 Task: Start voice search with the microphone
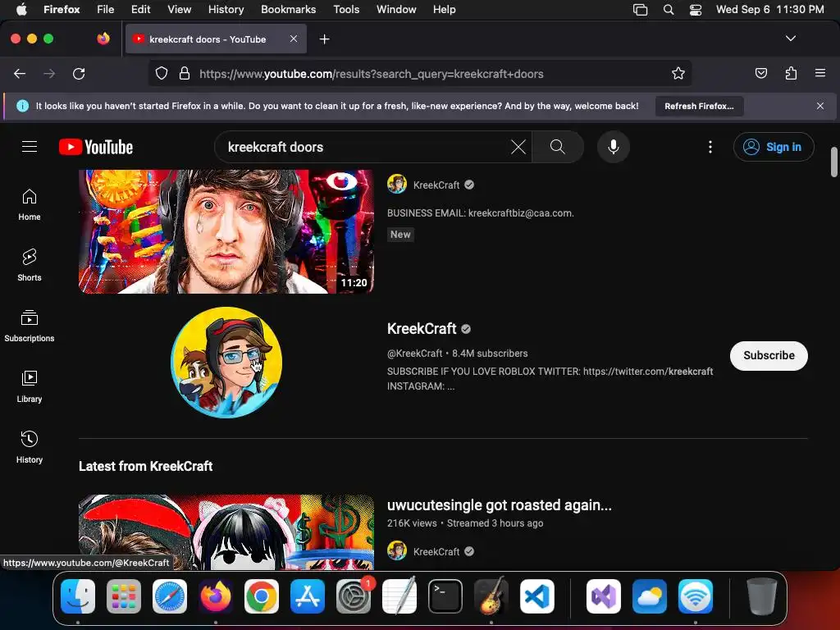pyautogui.click(x=614, y=147)
